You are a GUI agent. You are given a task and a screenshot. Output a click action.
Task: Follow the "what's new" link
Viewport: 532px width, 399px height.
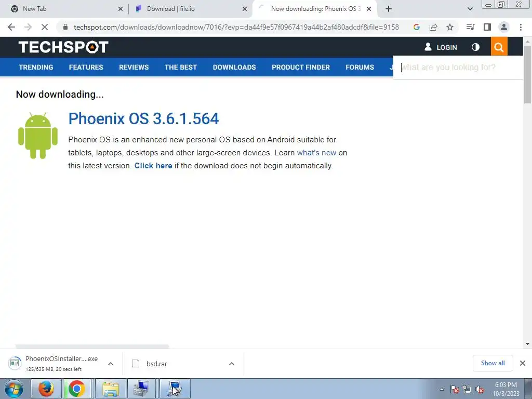316,153
